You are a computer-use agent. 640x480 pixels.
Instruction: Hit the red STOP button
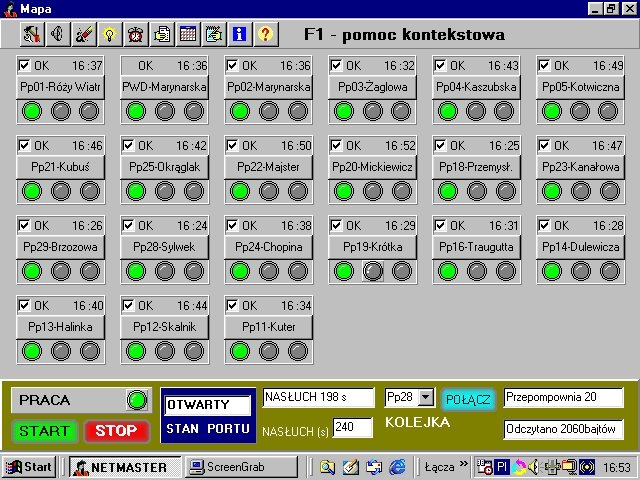point(117,431)
